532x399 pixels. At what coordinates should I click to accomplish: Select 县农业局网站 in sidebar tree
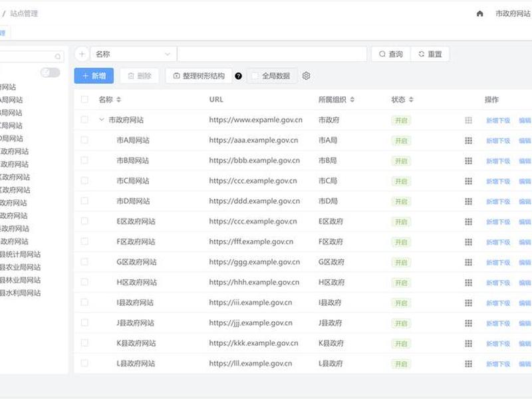(21, 267)
